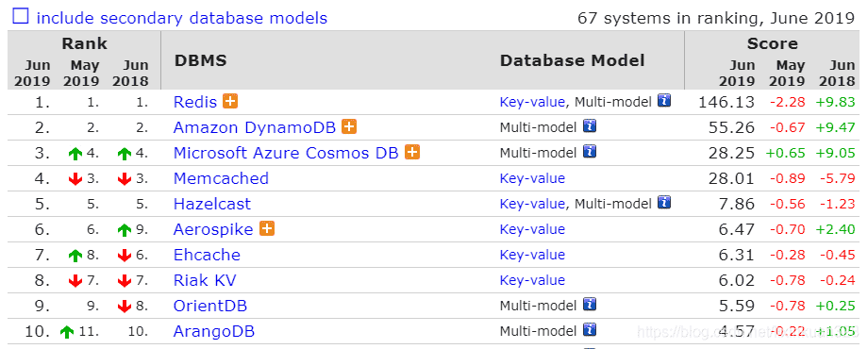868x349 pixels.
Task: Select the Riak KV link
Action: 205,280
